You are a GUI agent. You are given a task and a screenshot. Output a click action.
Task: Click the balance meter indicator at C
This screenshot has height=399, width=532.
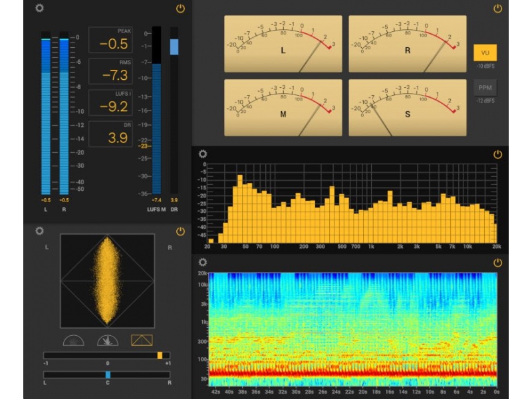click(108, 374)
